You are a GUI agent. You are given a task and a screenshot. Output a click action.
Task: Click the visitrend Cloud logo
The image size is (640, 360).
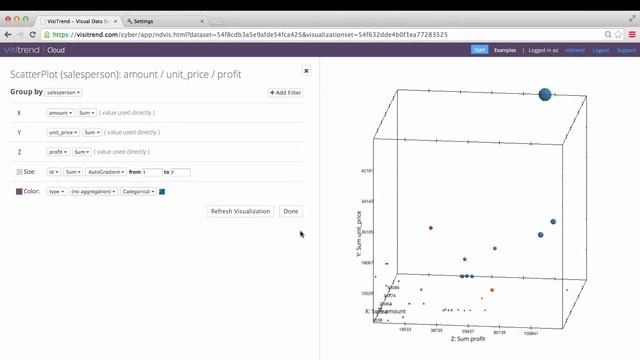tap(34, 50)
